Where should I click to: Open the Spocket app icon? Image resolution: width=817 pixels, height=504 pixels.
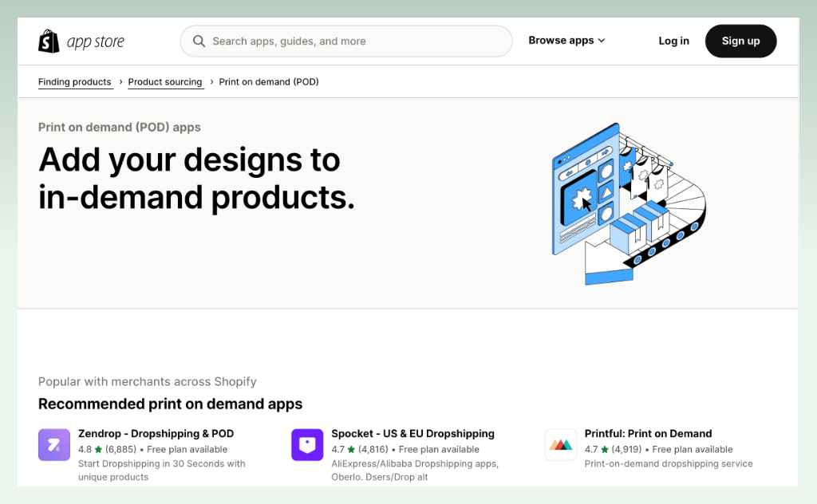point(307,445)
